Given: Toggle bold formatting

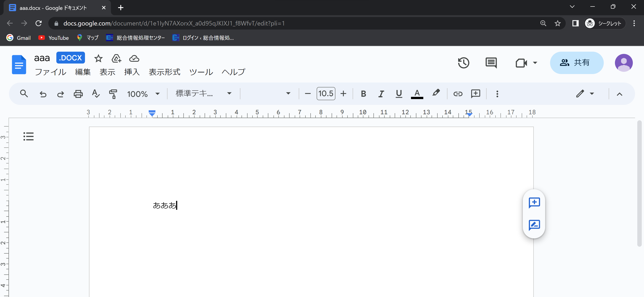Looking at the screenshot, I should click(364, 94).
